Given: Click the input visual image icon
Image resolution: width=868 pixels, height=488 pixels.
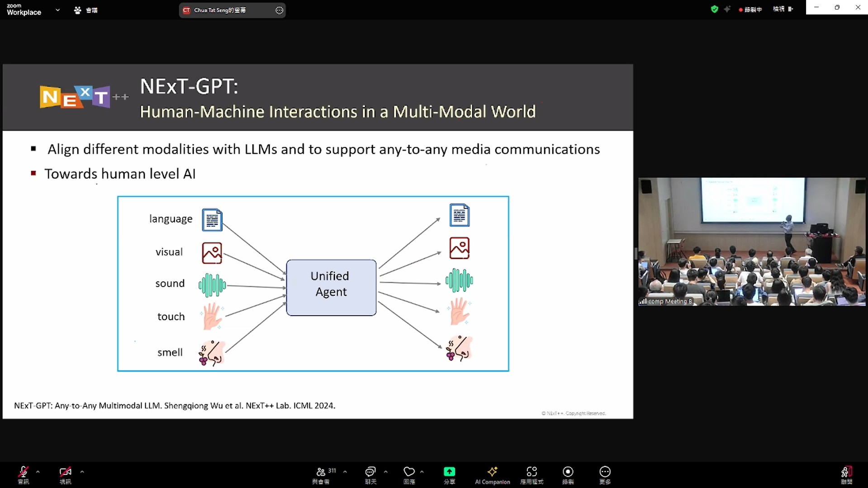Looking at the screenshot, I should (x=212, y=253).
